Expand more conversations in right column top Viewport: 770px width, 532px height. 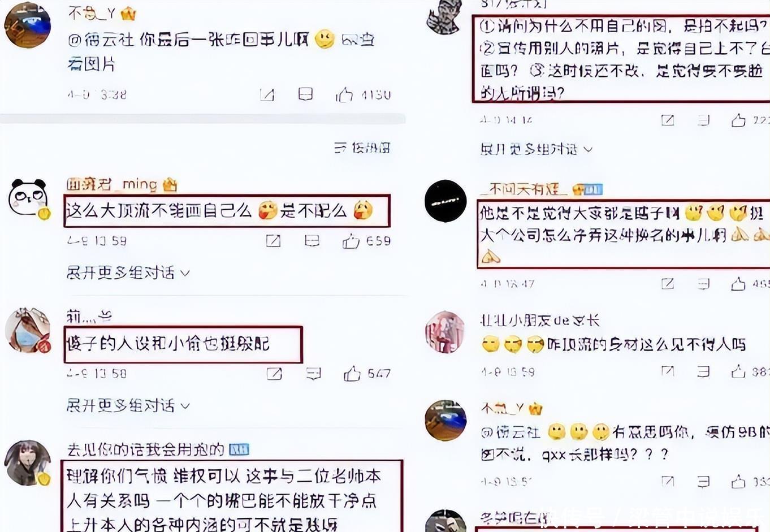536,149
